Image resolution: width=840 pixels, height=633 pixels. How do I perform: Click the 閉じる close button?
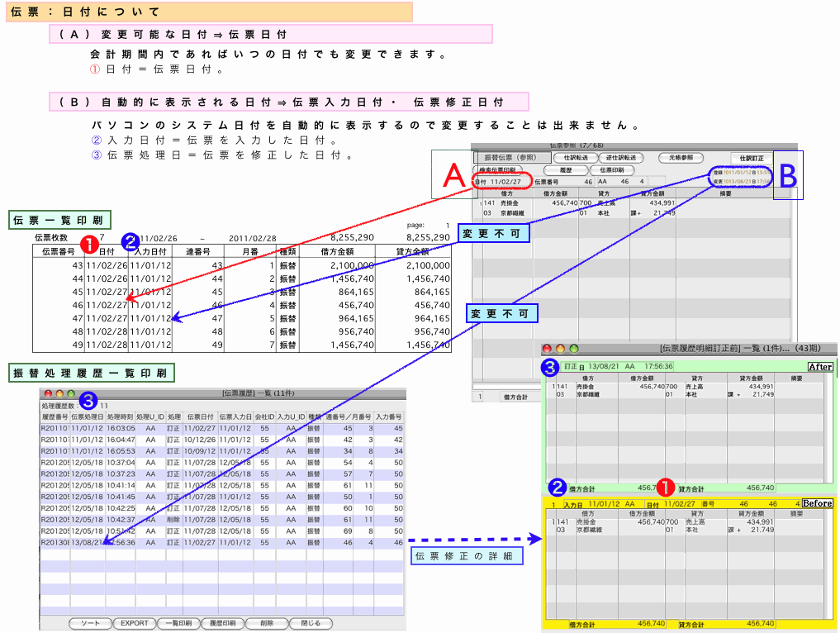click(x=311, y=623)
